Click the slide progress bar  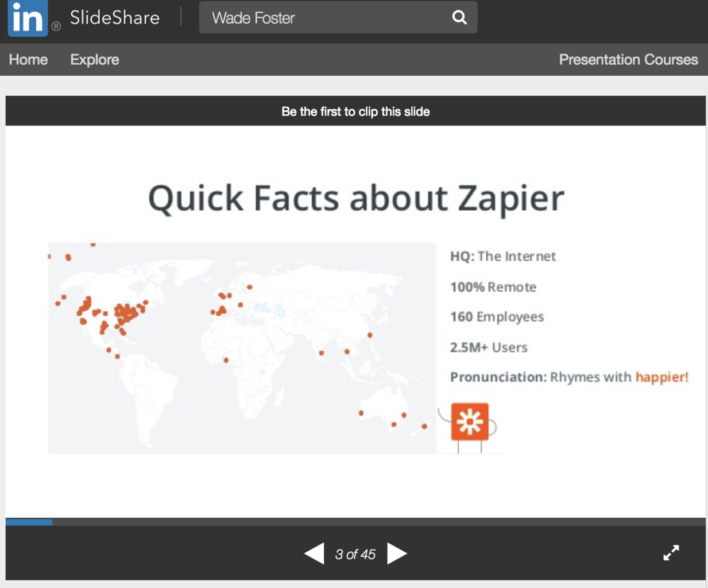(355, 522)
